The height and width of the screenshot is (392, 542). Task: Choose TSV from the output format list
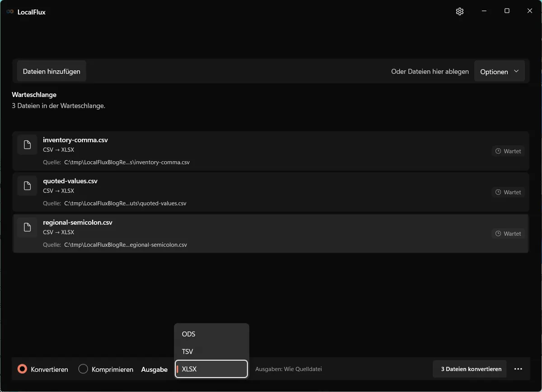point(211,351)
